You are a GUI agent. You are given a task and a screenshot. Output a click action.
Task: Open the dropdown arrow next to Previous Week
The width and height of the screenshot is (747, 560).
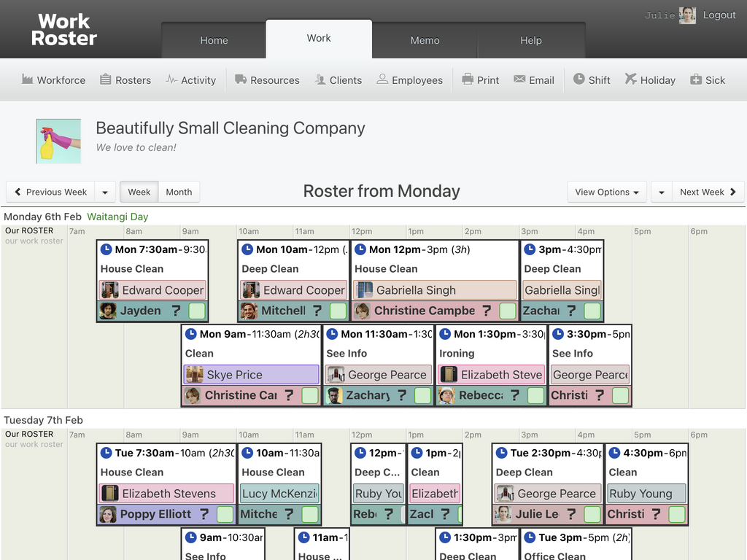pyautogui.click(x=105, y=192)
